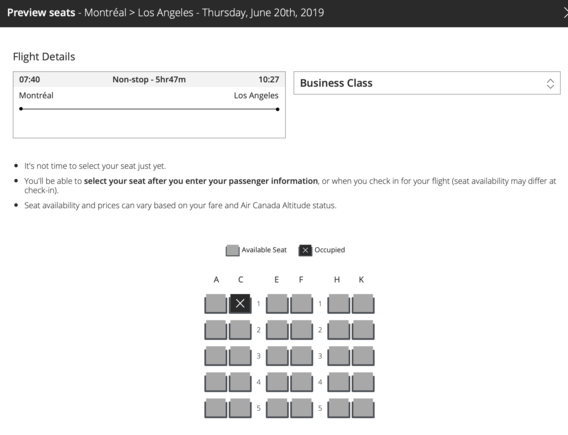Pick seat 3F in row three

click(x=302, y=356)
